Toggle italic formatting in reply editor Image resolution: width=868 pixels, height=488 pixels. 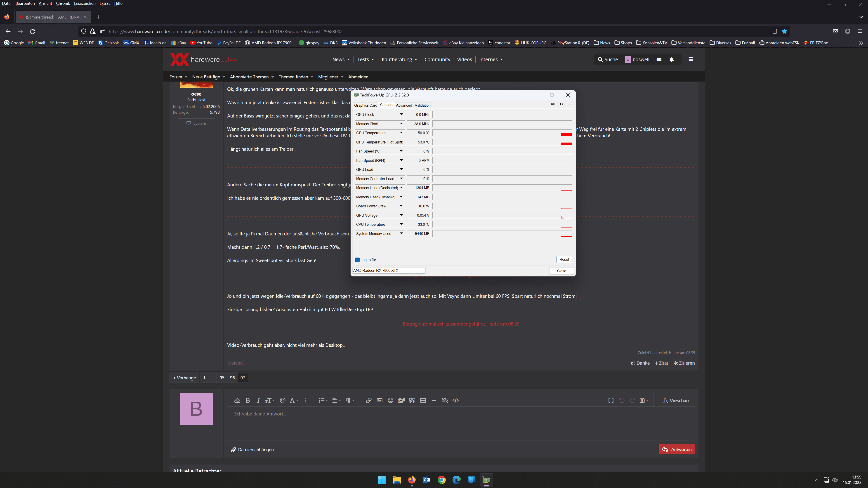(x=258, y=400)
